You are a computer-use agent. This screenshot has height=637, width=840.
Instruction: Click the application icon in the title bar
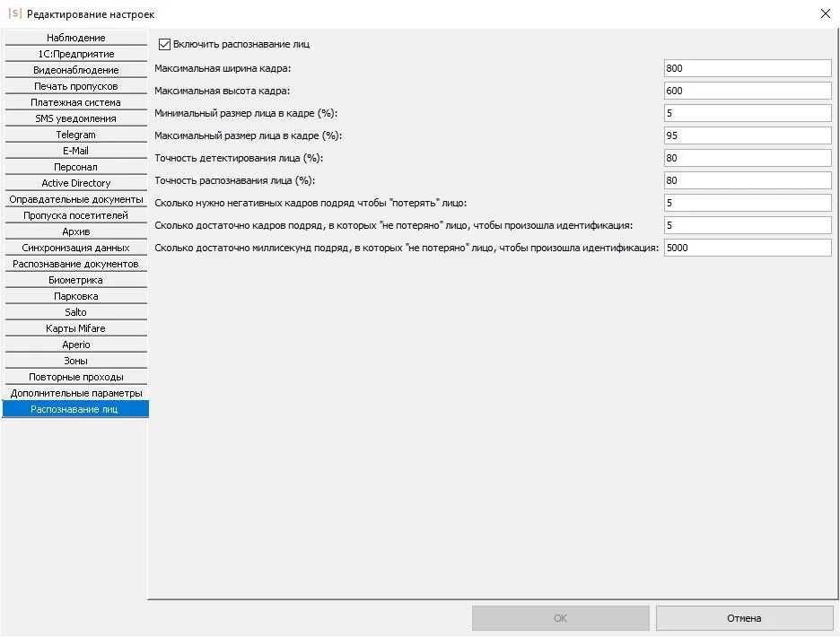14,13
